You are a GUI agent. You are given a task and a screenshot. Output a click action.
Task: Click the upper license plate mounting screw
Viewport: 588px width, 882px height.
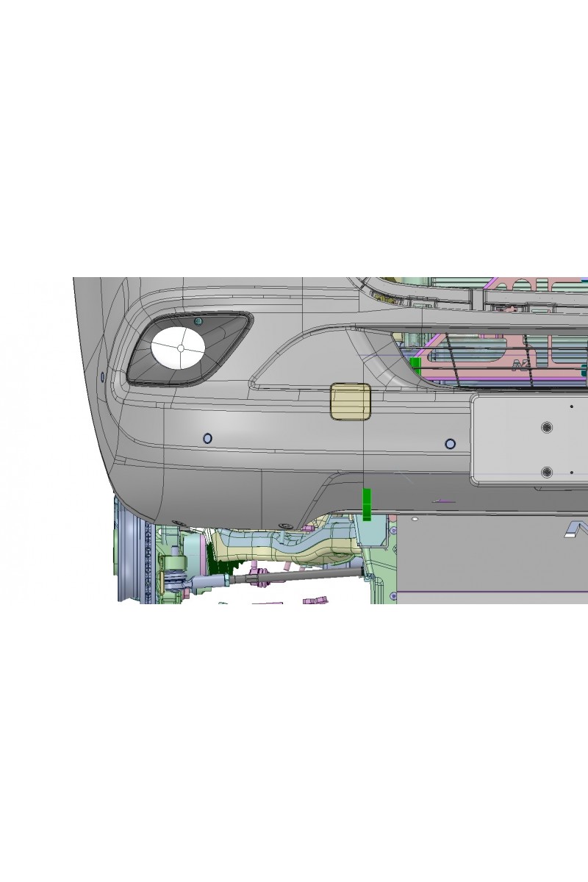tap(546, 427)
